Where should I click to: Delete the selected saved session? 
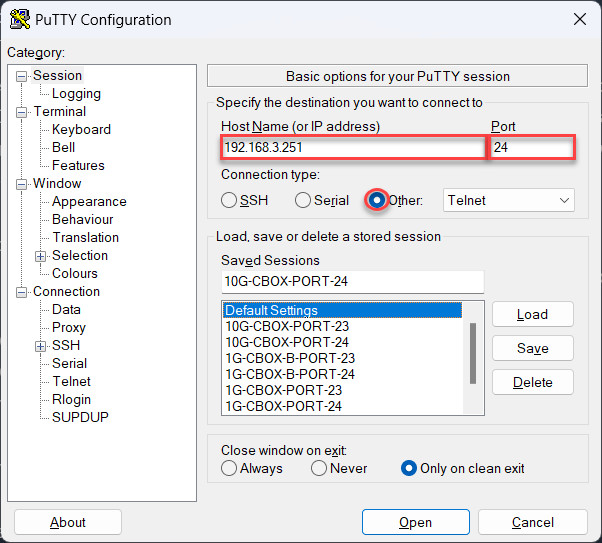point(532,382)
